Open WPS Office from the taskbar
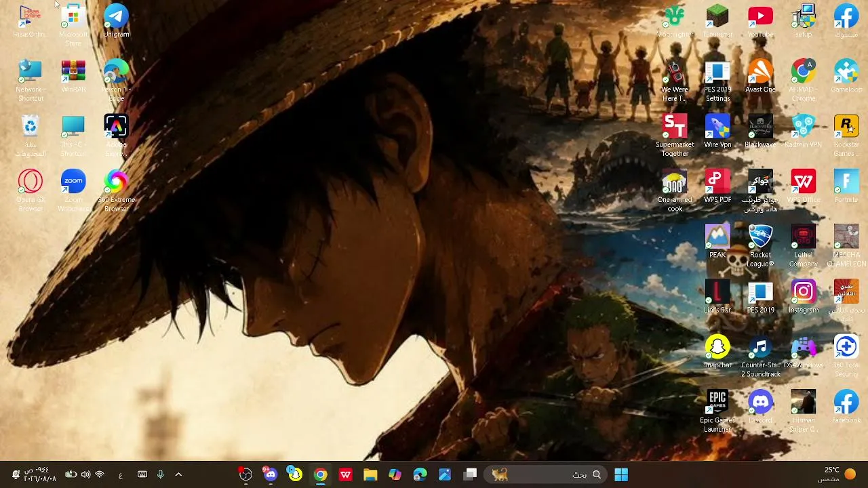The width and height of the screenshot is (868, 488). point(345,474)
